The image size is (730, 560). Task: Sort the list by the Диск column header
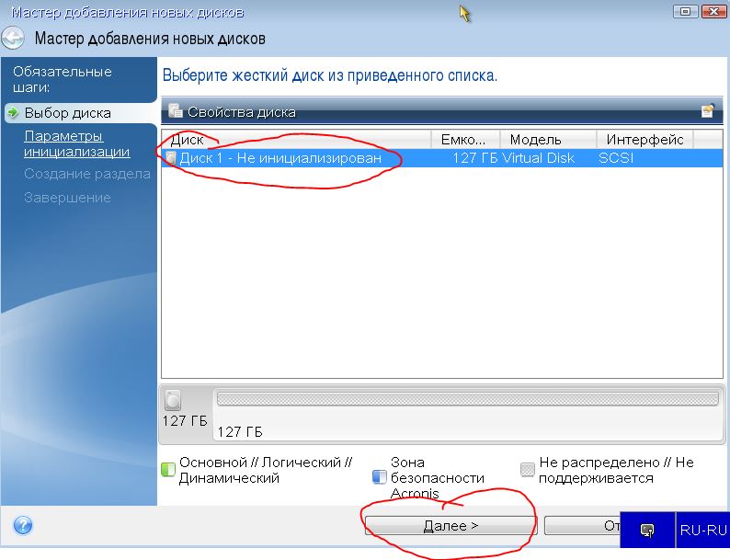pos(294,140)
